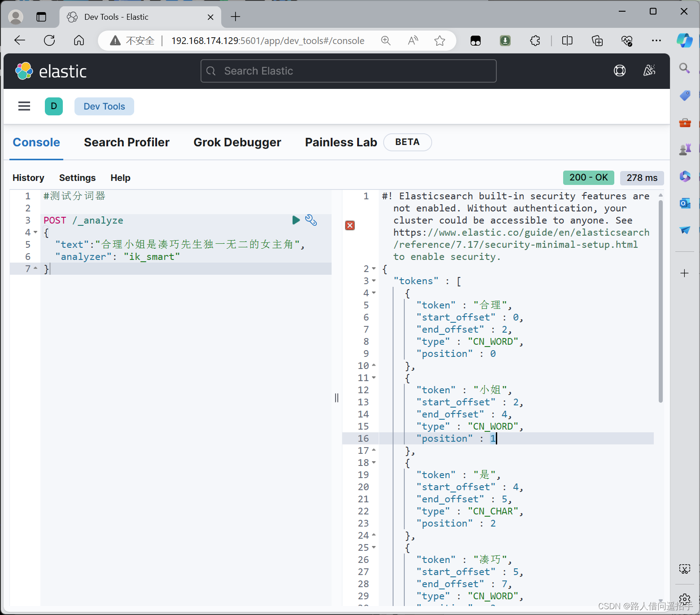Refresh the current browser page

[49, 40]
